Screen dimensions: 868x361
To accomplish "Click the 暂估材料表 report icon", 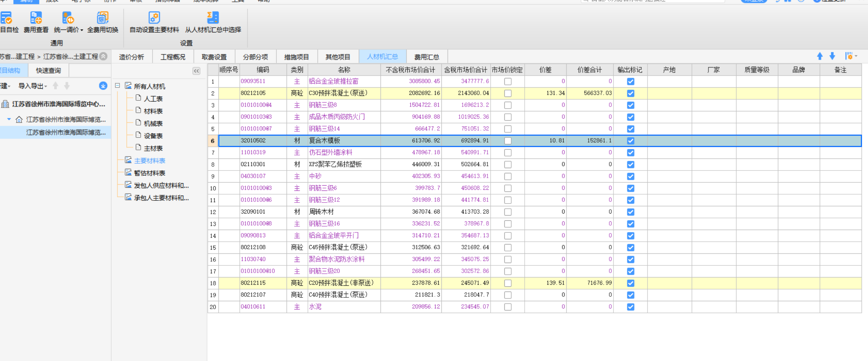I will click(x=128, y=173).
